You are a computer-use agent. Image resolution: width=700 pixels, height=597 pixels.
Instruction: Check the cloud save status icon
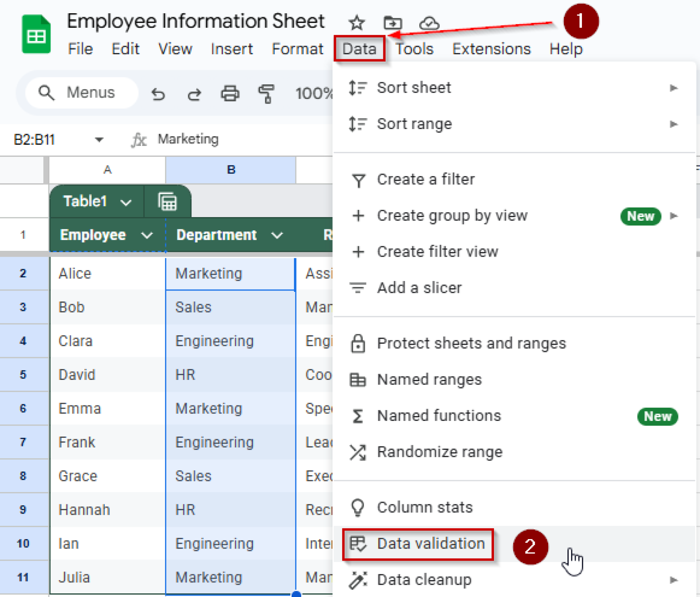(428, 23)
